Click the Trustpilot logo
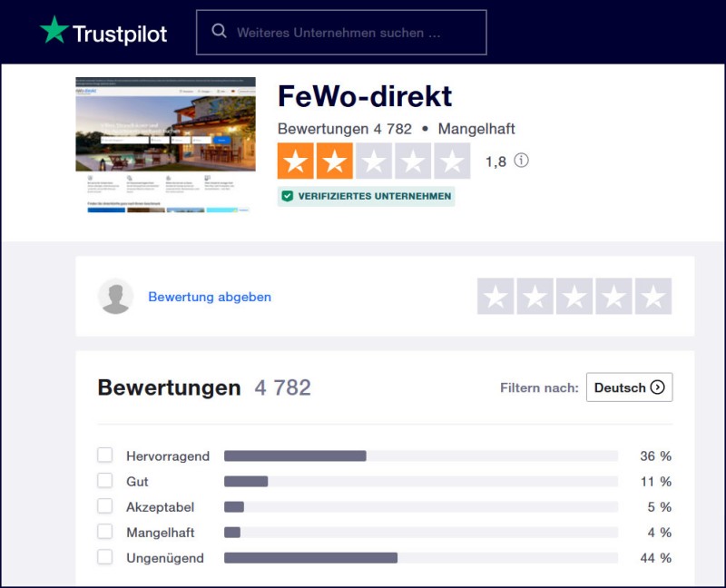This screenshot has width=726, height=588. point(103,32)
